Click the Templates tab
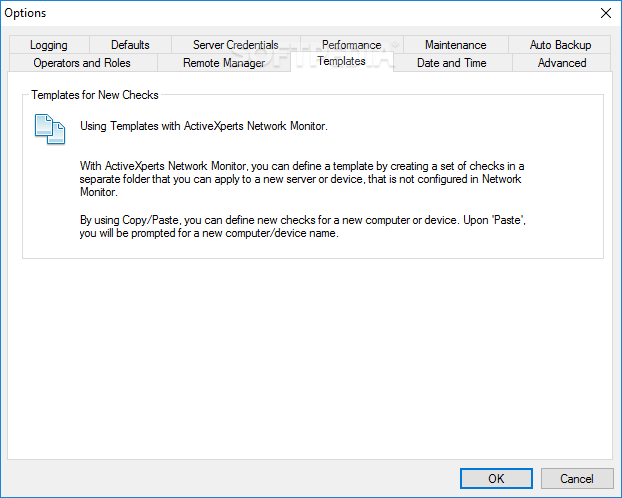This screenshot has width=622, height=498. coord(342,62)
